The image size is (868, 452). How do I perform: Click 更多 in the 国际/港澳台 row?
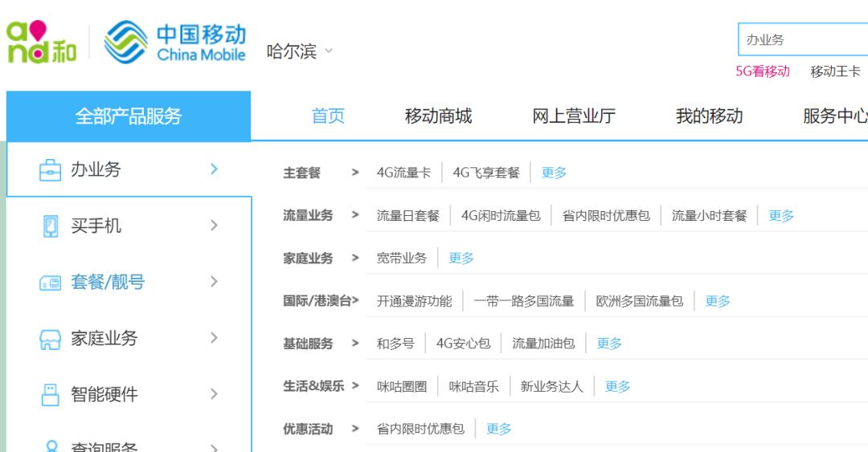[x=718, y=301]
